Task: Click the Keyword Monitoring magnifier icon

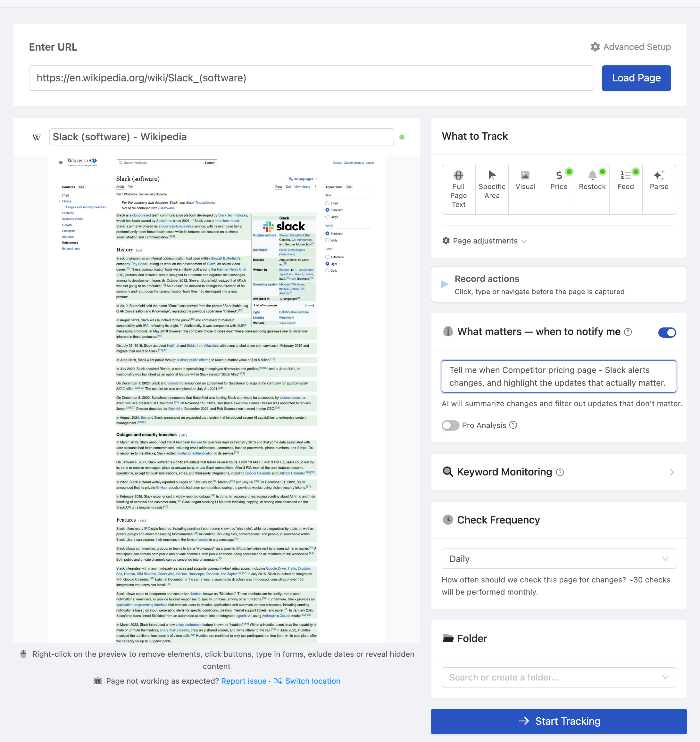Action: [x=448, y=472]
